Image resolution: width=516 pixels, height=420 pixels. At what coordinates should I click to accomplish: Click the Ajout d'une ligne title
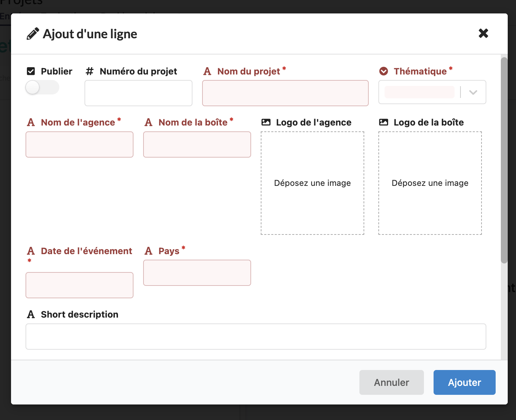click(90, 34)
